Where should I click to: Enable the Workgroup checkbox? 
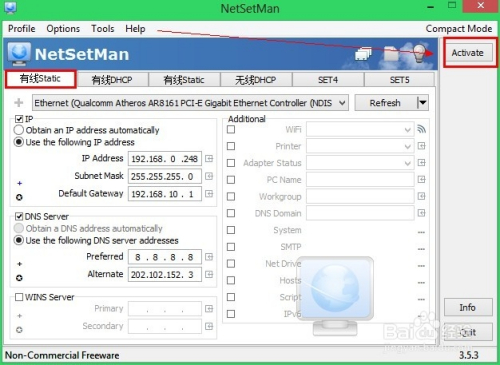tap(231, 196)
